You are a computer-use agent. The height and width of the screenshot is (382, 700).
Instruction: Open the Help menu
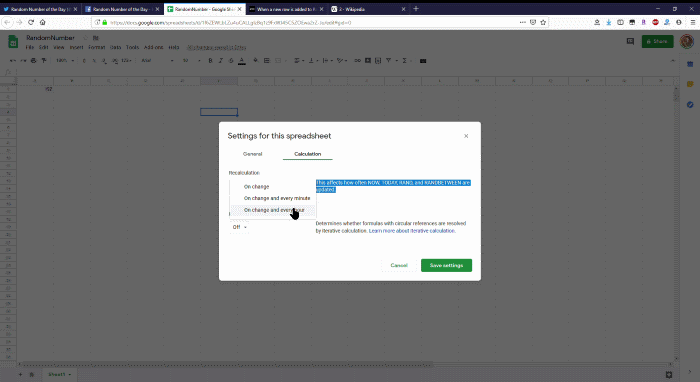tap(174, 47)
